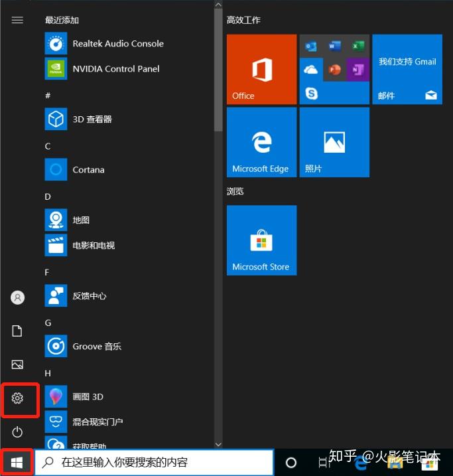Click the Power button in sidebar
The height and width of the screenshot is (476, 453).
point(17,432)
